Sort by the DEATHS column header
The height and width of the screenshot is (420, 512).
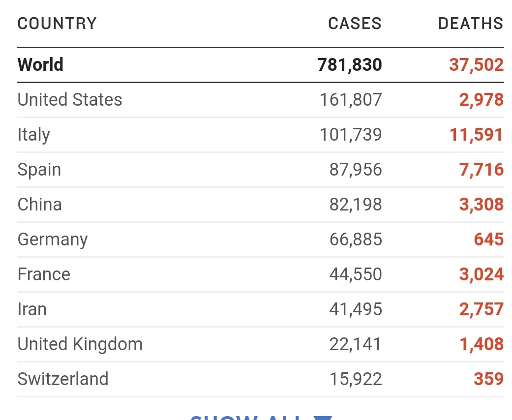point(471,24)
